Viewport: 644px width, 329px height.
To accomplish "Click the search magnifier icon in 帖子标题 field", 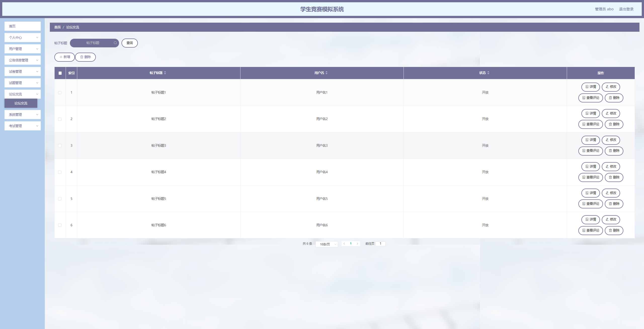I will click(x=115, y=43).
